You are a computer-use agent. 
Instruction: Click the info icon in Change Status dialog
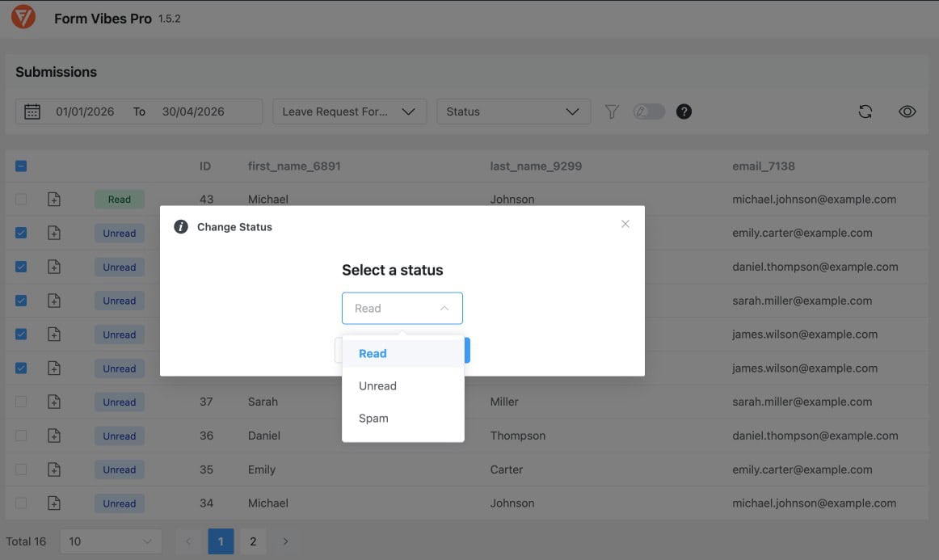(181, 226)
